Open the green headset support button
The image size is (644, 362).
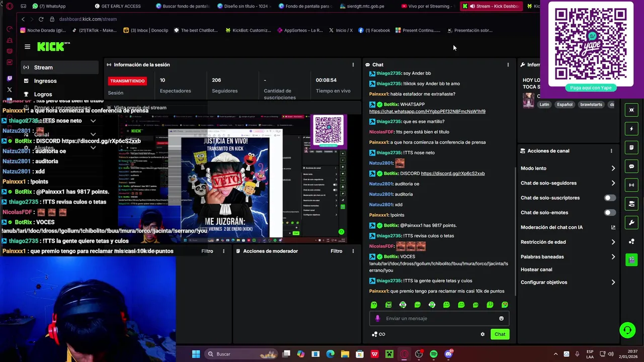coord(627,330)
